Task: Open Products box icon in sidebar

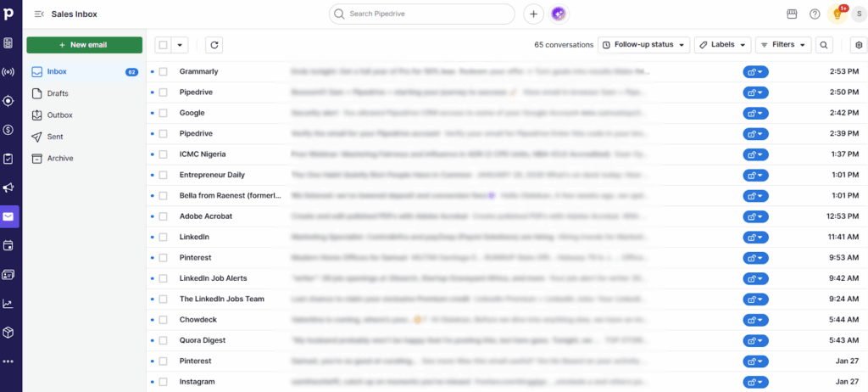Action: 8,332
